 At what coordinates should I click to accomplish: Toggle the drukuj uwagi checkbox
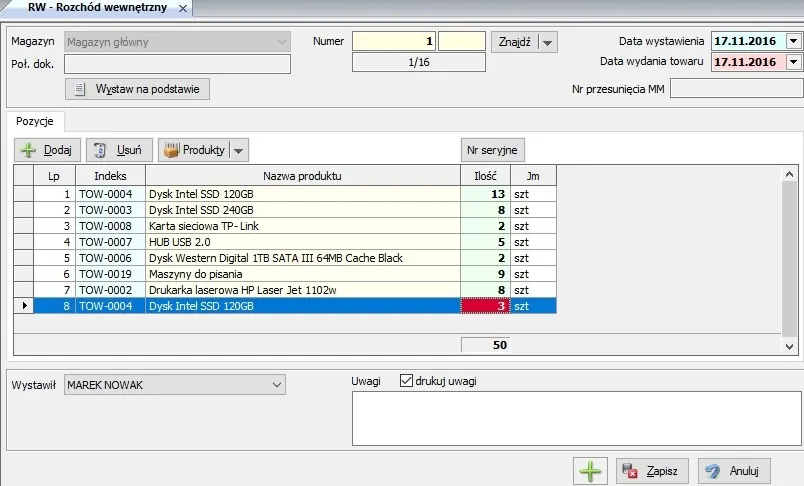point(406,381)
